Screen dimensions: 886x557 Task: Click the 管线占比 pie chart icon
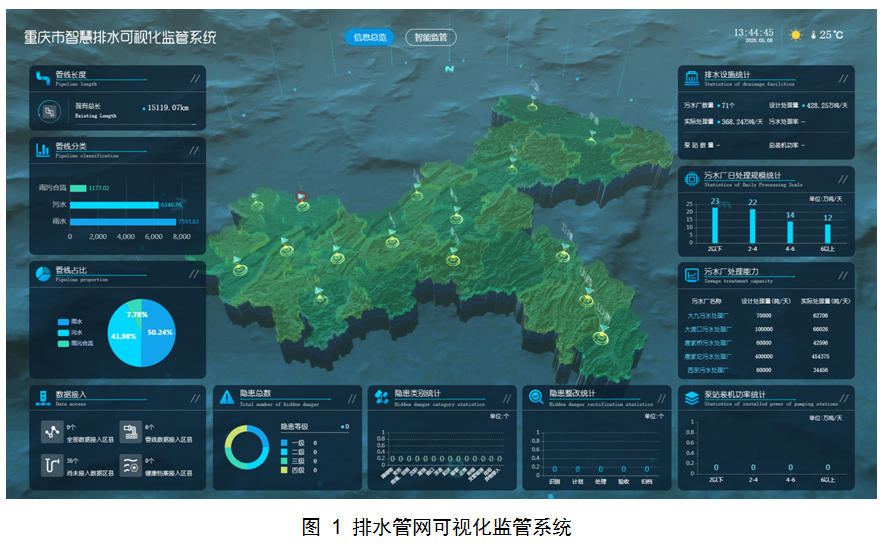click(42, 273)
